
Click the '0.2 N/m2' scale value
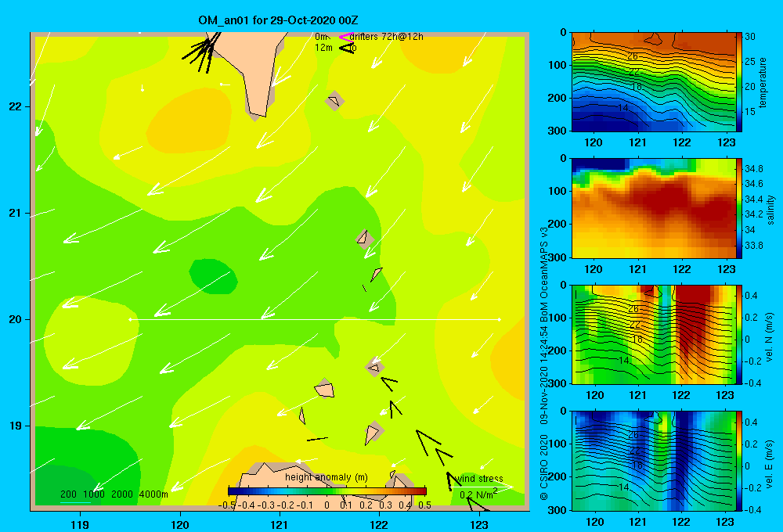(478, 494)
